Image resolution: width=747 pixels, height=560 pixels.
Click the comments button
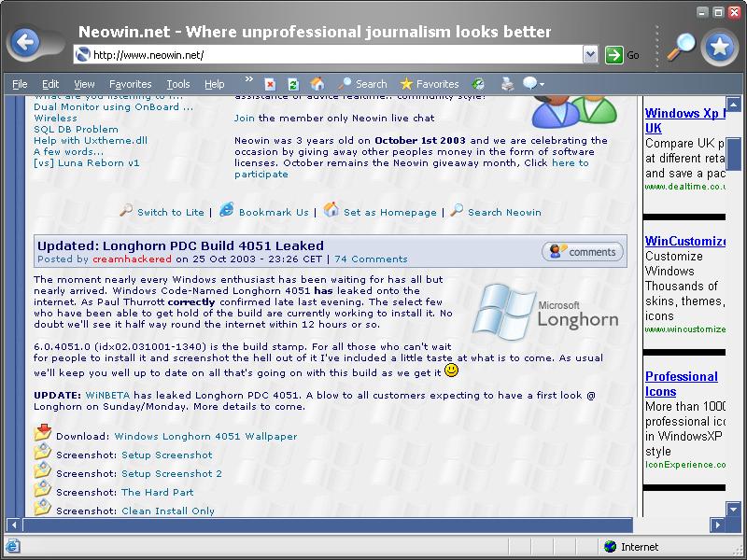pyautogui.click(x=583, y=251)
